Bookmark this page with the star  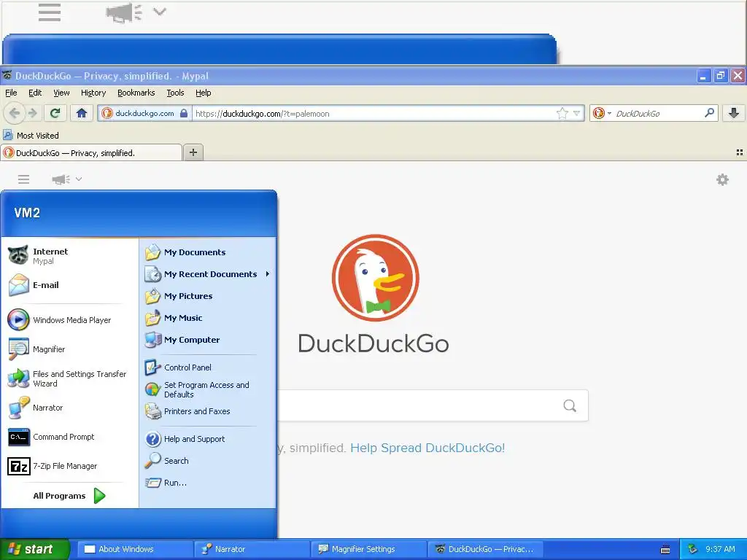(562, 113)
